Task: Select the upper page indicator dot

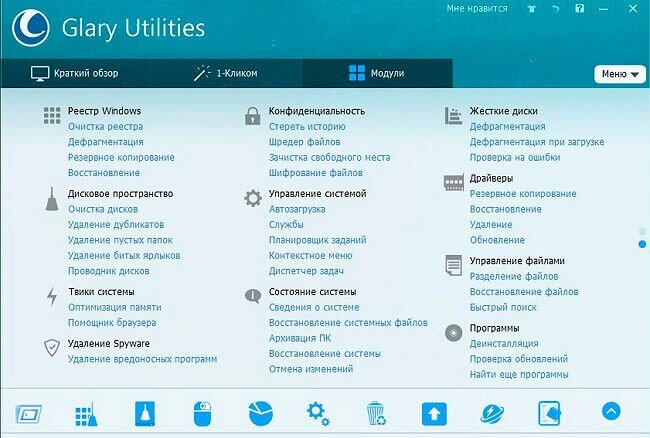Action: click(x=643, y=231)
